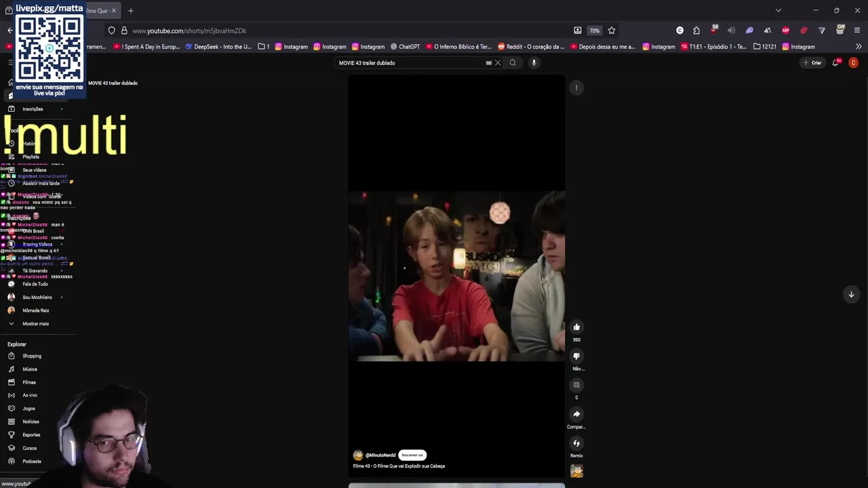Open the 12121 bookmarks folder

765,47
